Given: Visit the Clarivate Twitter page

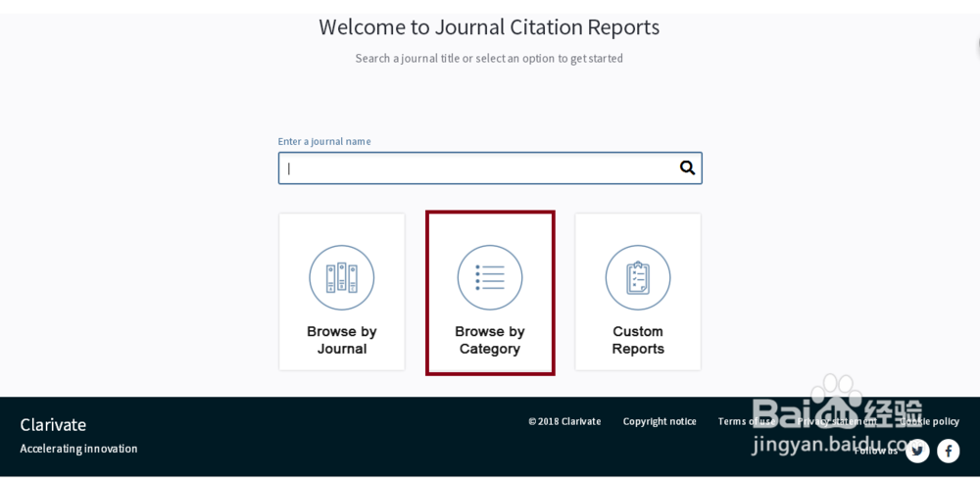Looking at the screenshot, I should [917, 451].
